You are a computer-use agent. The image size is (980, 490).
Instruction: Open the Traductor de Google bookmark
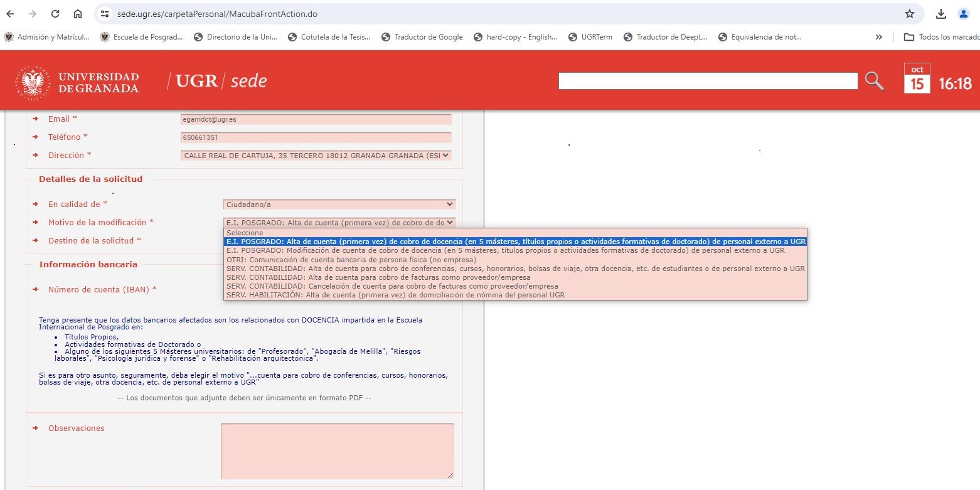coord(422,37)
